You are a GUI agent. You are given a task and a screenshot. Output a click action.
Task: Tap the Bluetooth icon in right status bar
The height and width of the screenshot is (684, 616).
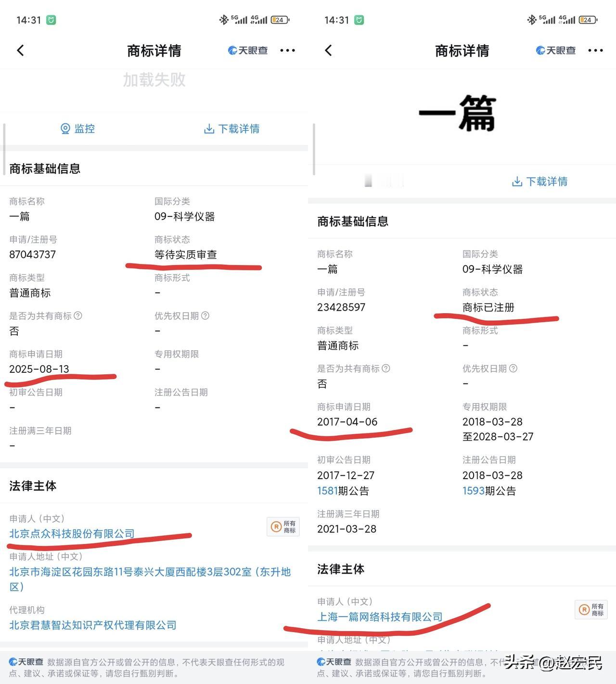point(531,20)
